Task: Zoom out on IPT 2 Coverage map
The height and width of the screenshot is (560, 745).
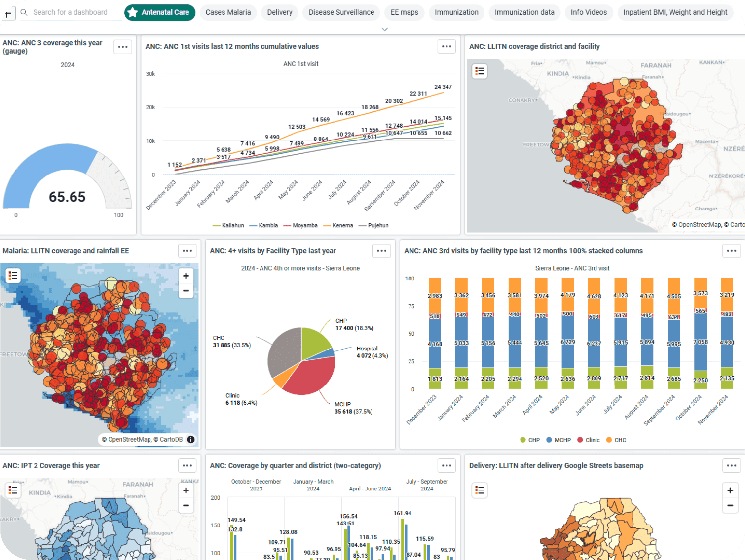Action: click(186, 505)
